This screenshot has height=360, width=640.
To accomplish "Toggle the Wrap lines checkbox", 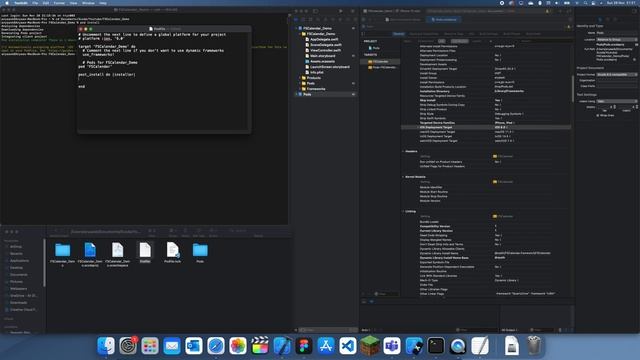I will pyautogui.click(x=598, y=116).
